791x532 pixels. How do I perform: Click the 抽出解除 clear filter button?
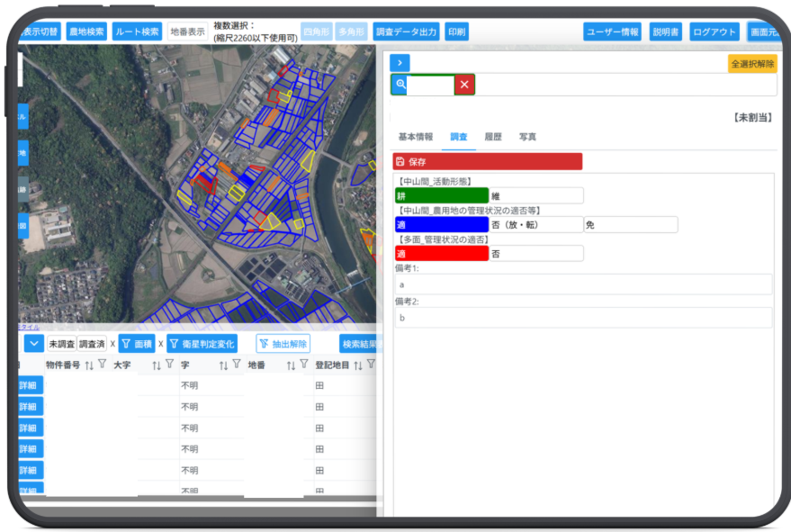point(283,344)
